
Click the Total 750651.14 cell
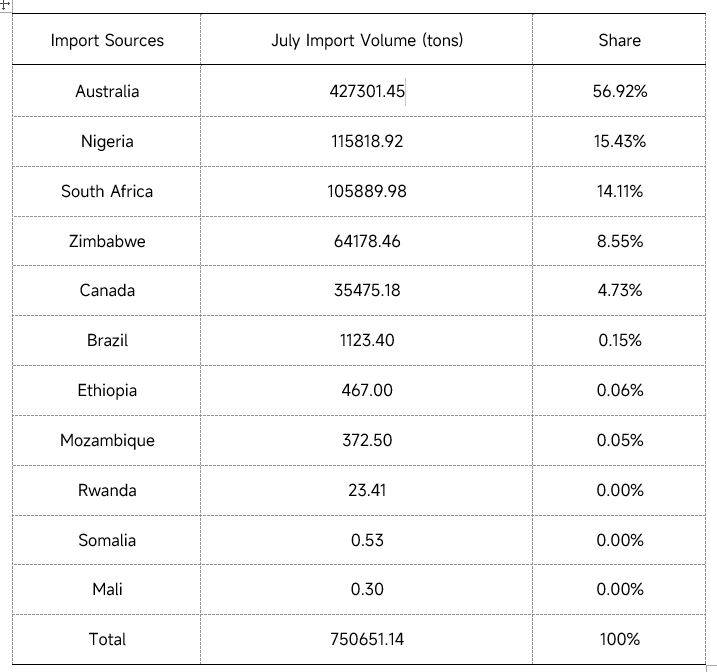click(366, 639)
